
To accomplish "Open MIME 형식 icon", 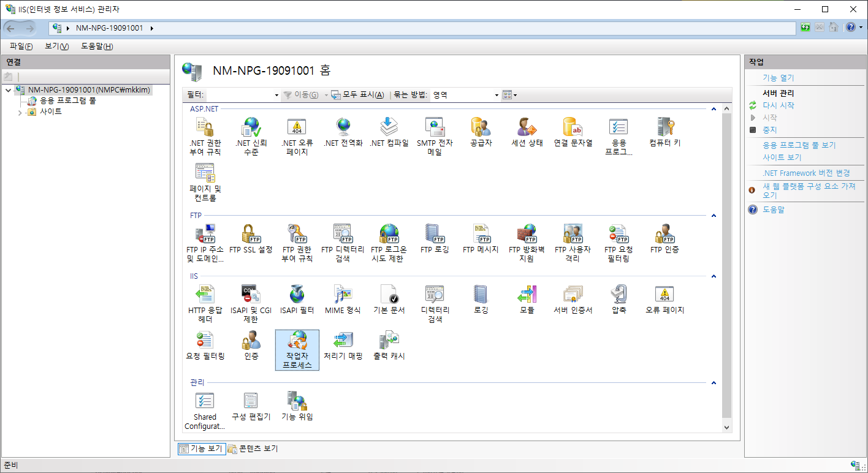I will 343,300.
